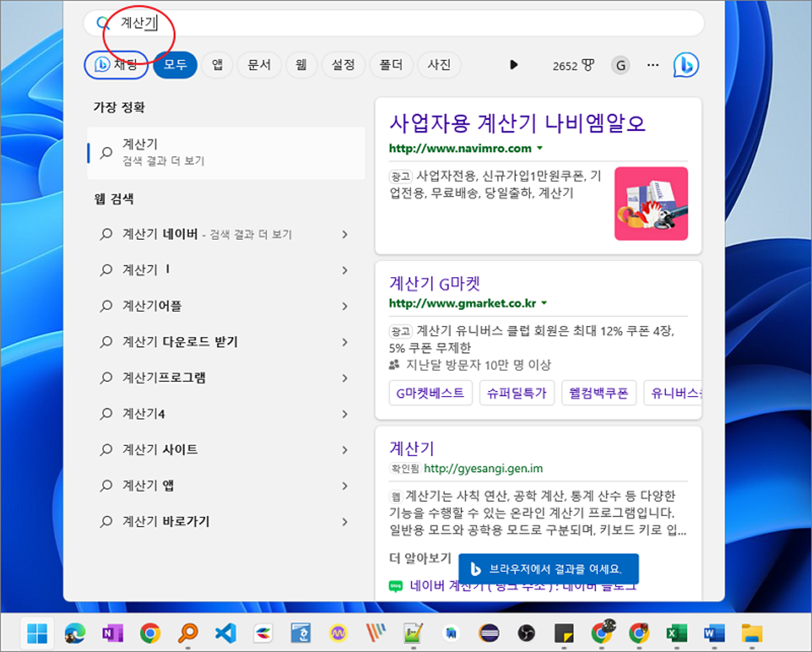This screenshot has height=652, width=812.
Task: Open OBS Studio from taskbar
Action: click(x=526, y=632)
